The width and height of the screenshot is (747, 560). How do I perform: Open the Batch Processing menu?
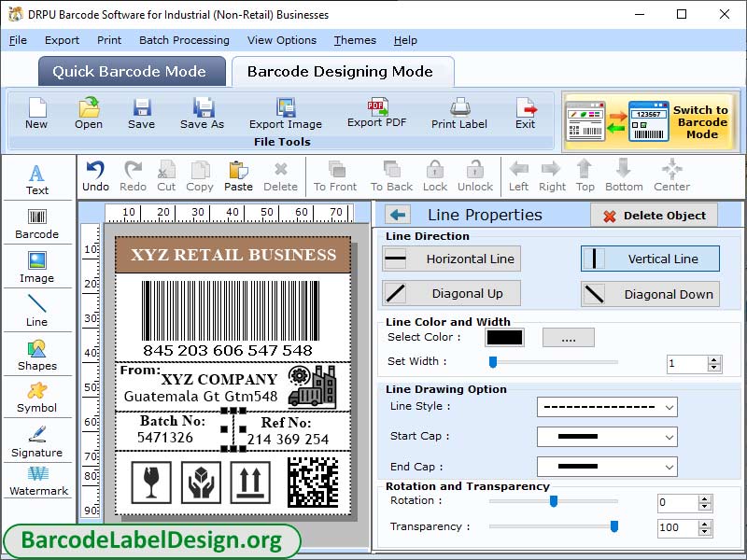[x=184, y=40]
